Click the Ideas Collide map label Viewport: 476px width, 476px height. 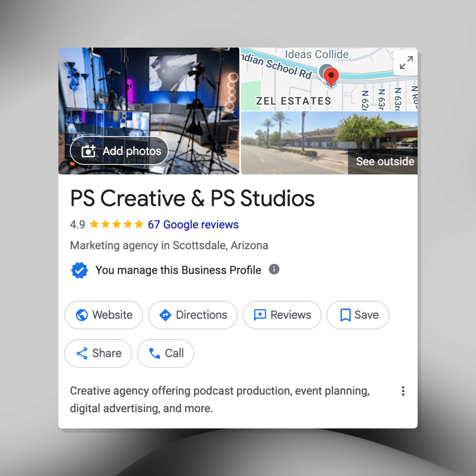coord(316,54)
